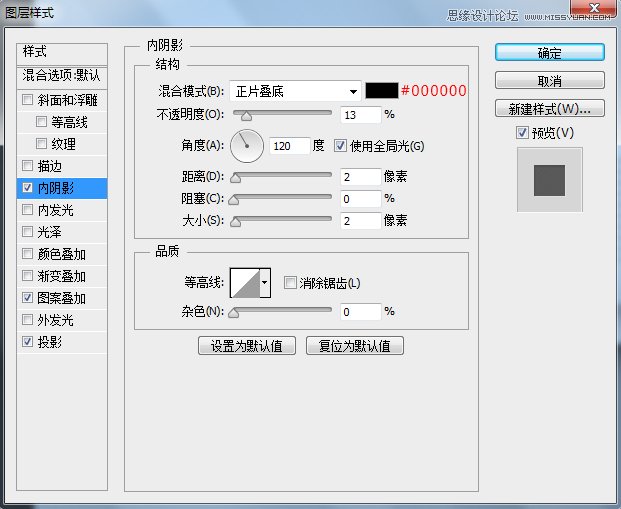The image size is (621, 509).
Task: Enable 消除锯齿 anti-alias checkbox
Action: tap(290, 283)
